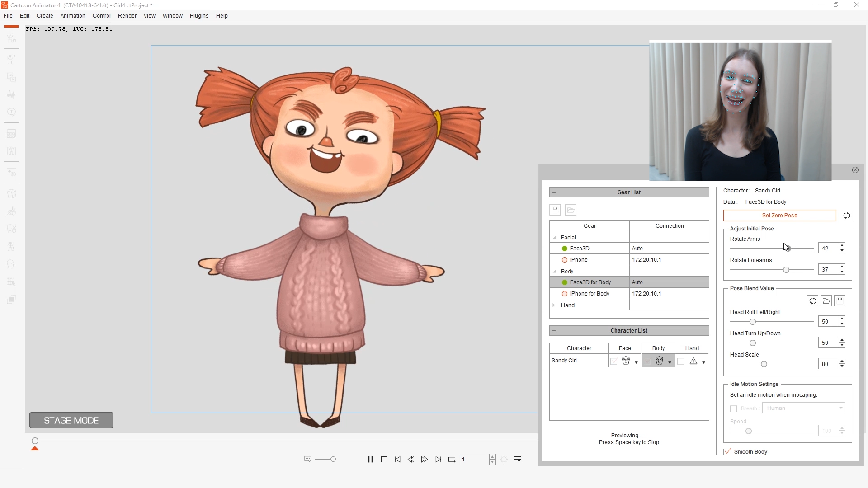Viewport: 868px width, 488px height.
Task: Toggle the Face3D facial gear indicator
Action: [x=565, y=249]
